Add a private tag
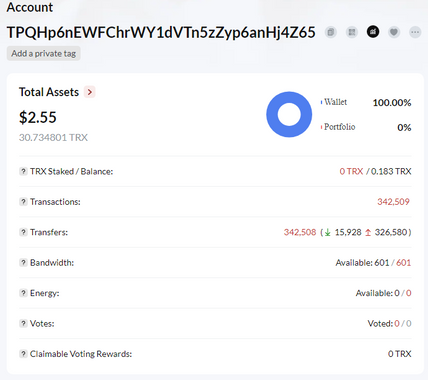Viewport: 428px width, 380px height. [44, 53]
